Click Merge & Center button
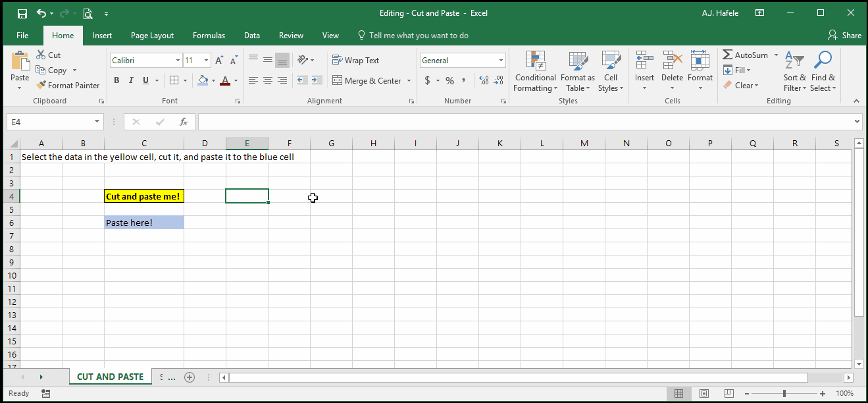This screenshot has width=868, height=403. coord(367,80)
